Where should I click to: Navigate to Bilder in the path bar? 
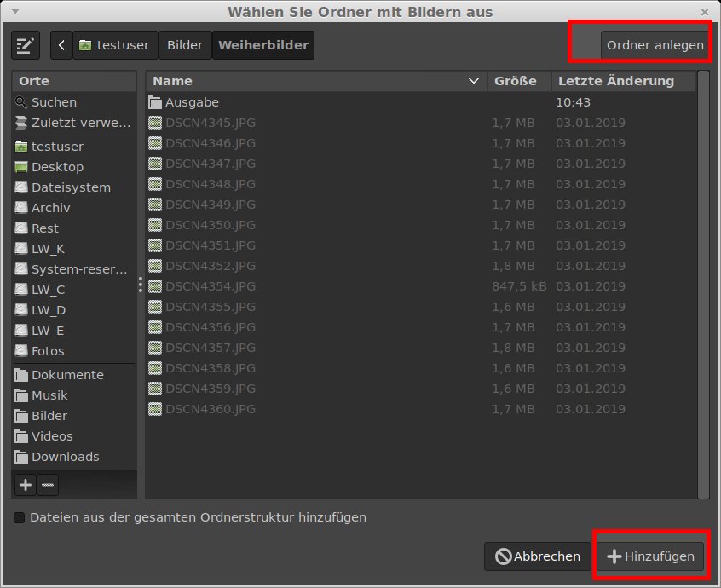[x=185, y=45]
